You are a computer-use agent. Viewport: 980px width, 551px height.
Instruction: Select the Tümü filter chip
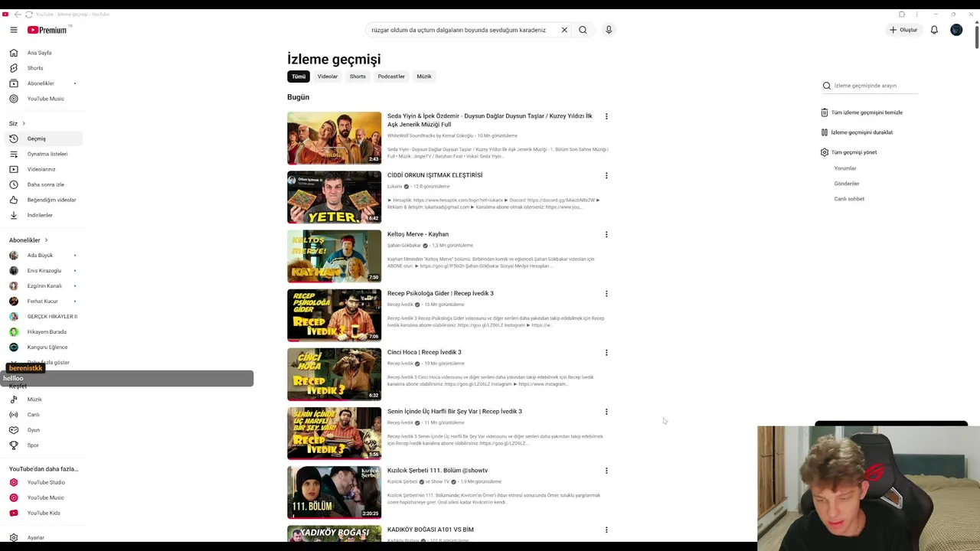click(x=299, y=77)
